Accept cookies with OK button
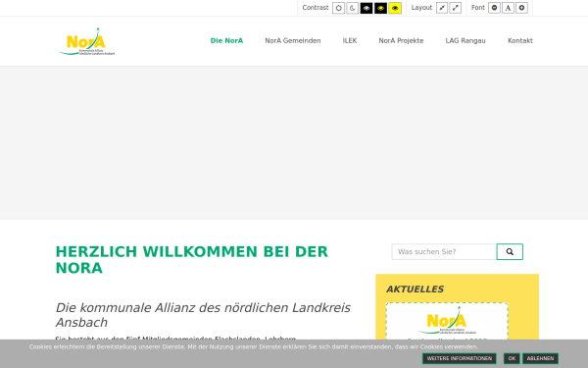 512,358
